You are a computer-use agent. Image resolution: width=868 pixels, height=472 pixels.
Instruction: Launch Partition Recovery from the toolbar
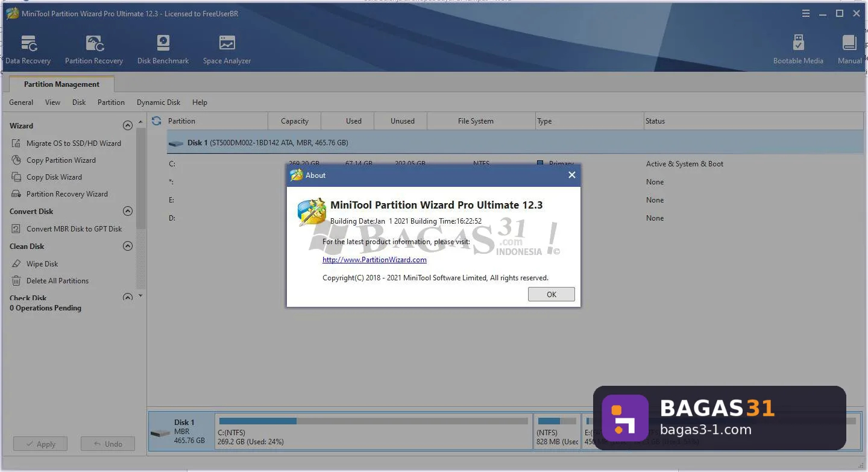click(x=94, y=49)
